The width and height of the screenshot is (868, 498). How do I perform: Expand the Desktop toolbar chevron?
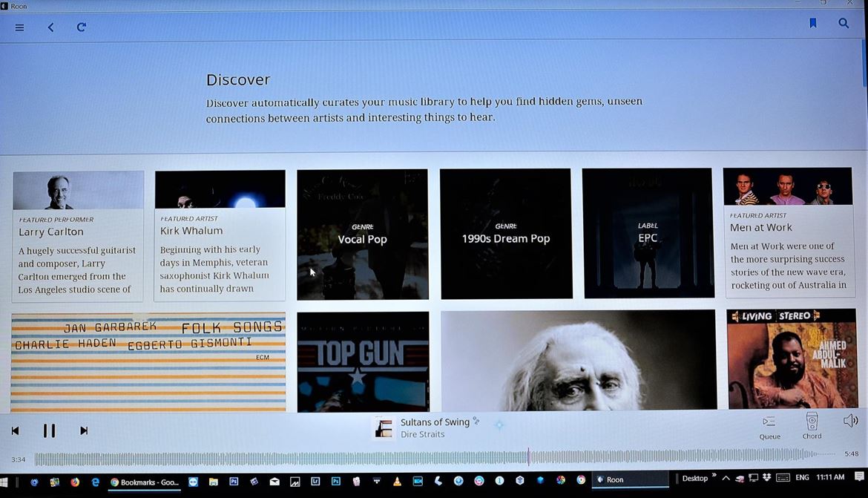(x=714, y=475)
